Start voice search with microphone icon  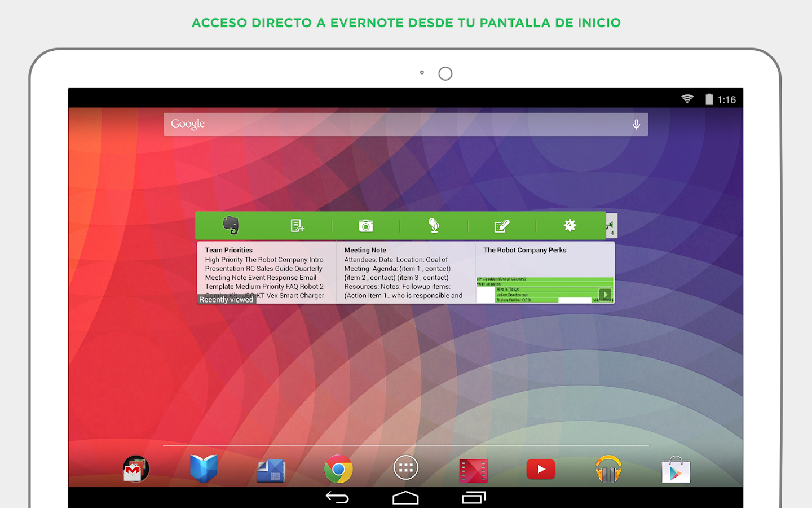[636, 125]
